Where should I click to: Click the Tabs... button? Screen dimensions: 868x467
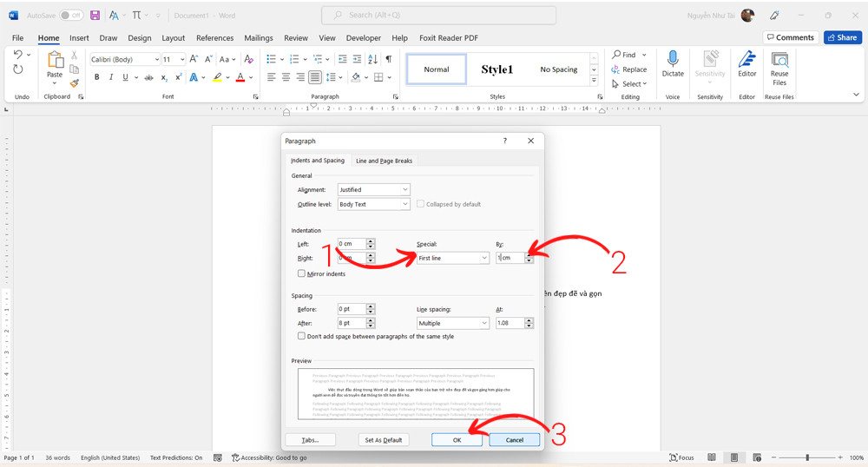(x=310, y=440)
